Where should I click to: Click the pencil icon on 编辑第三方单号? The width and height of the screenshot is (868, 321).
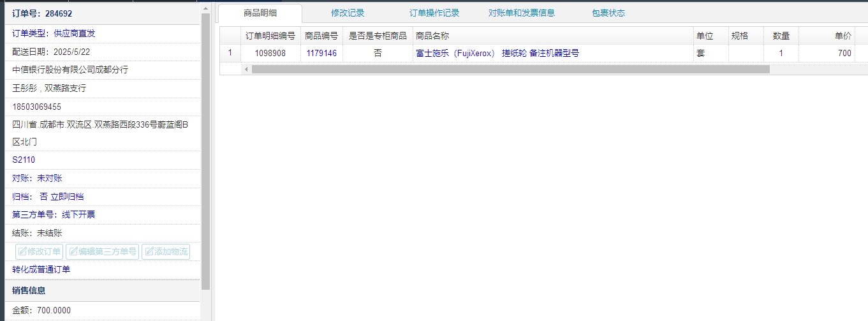click(73, 251)
